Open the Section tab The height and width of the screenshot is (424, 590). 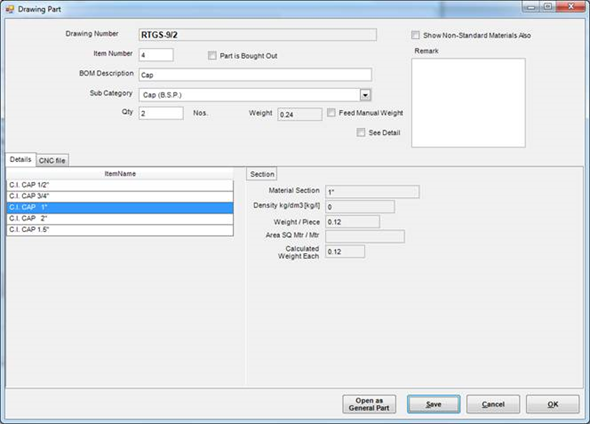[x=262, y=174]
